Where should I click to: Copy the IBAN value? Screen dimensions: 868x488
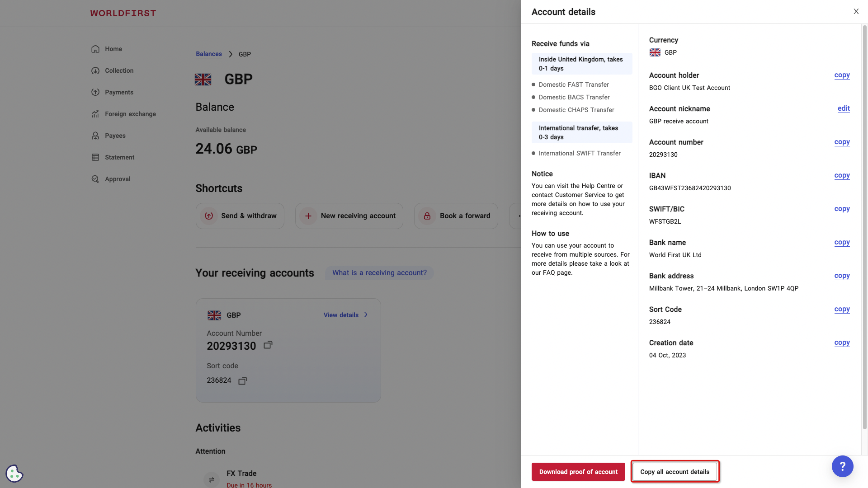coord(841,175)
